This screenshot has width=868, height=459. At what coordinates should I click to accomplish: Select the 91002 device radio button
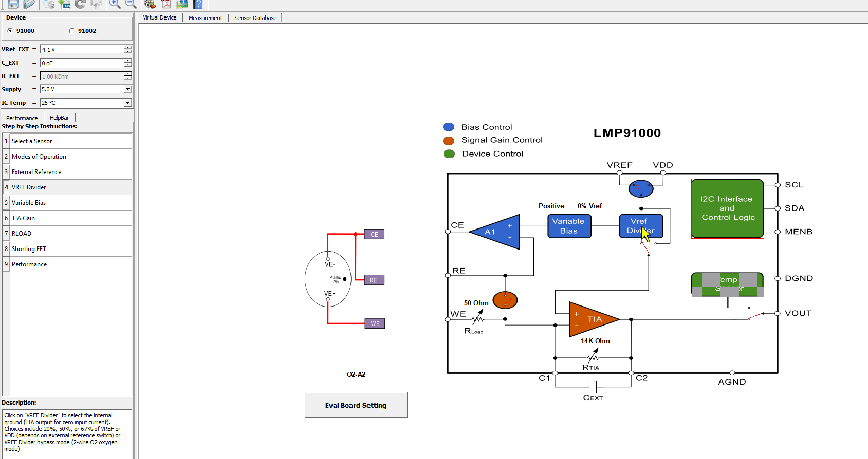(x=71, y=31)
